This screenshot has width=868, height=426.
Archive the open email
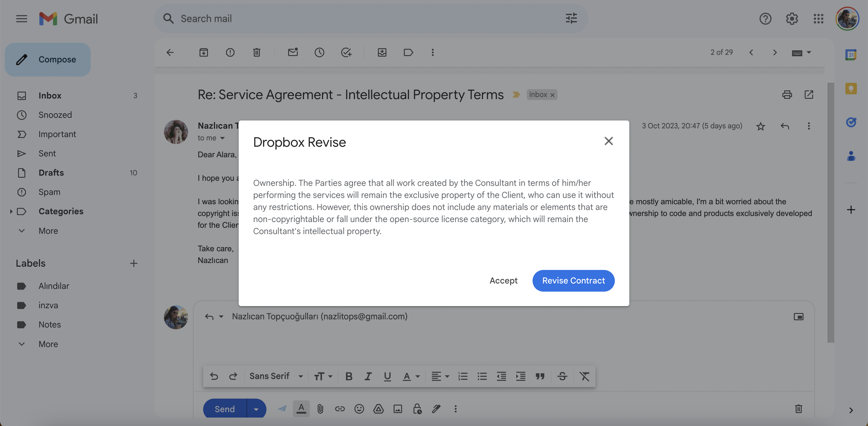pos(203,52)
